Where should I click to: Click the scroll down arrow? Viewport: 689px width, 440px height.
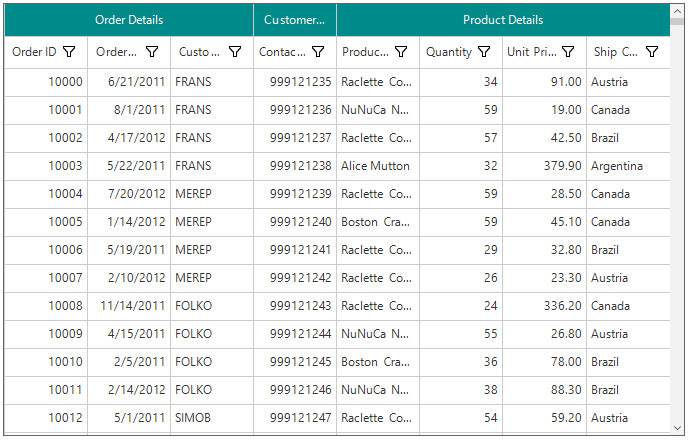[x=677, y=428]
